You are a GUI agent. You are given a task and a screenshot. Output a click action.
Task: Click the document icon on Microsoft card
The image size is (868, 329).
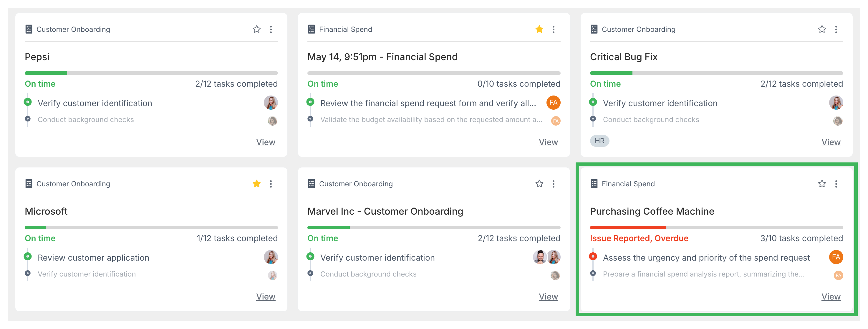pos(29,184)
